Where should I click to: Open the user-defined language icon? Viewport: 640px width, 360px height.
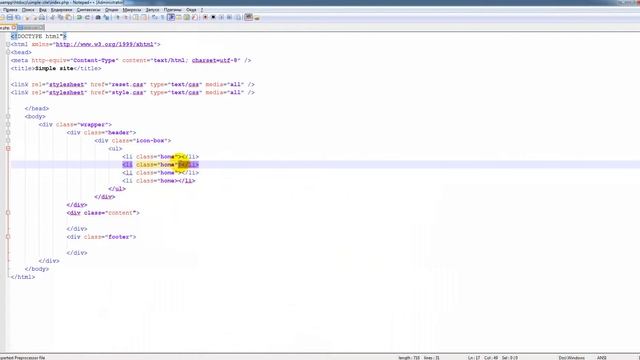(x=179, y=18)
